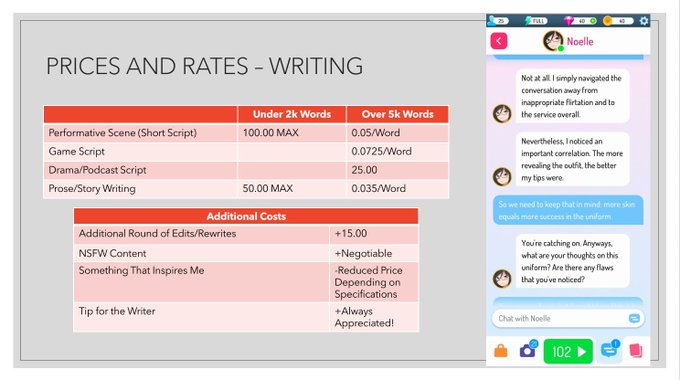Open the pink cards collection icon

coord(636,351)
